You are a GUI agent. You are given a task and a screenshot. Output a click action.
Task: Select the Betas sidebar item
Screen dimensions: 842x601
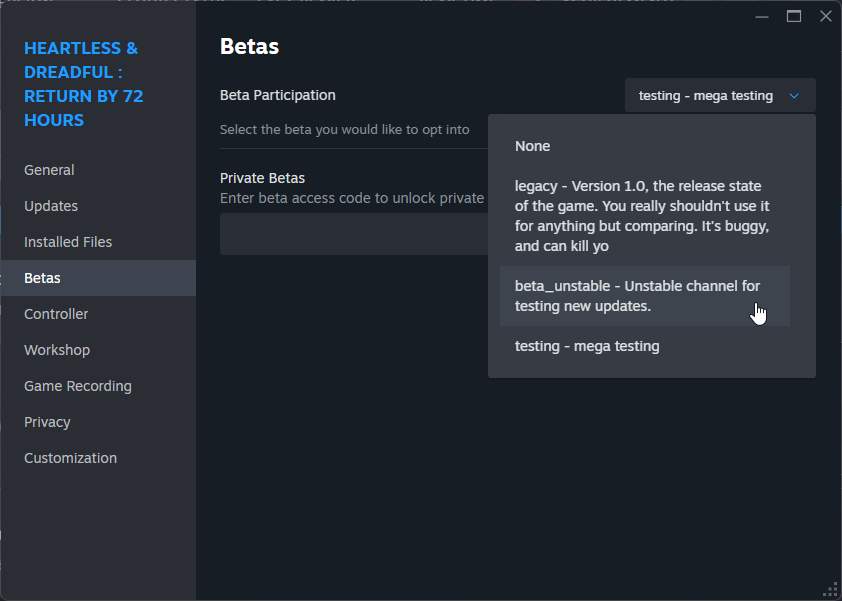pyautogui.click(x=98, y=278)
